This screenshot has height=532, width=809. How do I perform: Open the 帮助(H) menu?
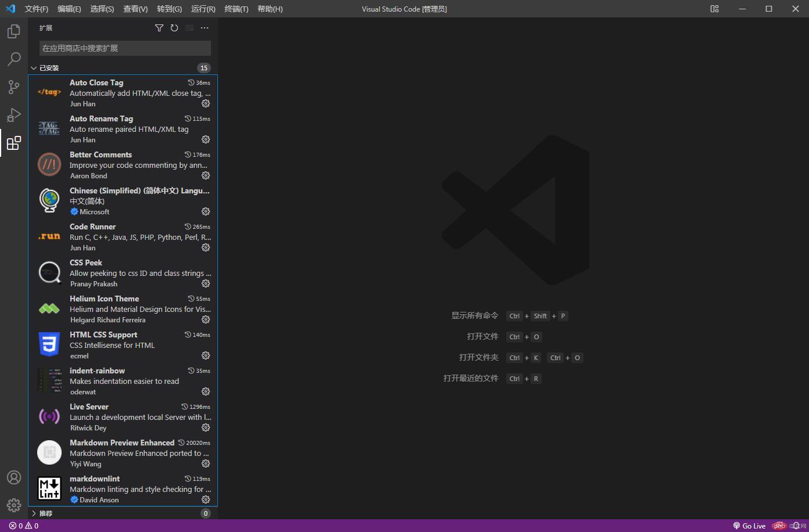click(270, 9)
